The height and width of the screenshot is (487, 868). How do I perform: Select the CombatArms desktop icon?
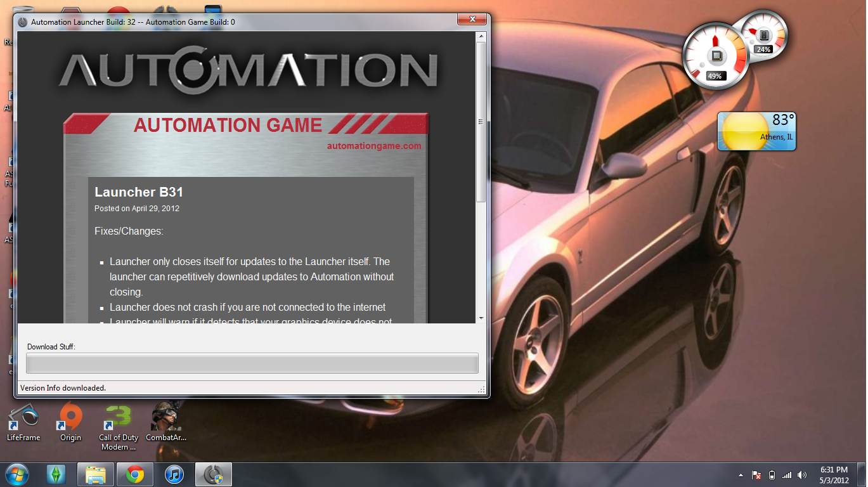click(x=166, y=422)
